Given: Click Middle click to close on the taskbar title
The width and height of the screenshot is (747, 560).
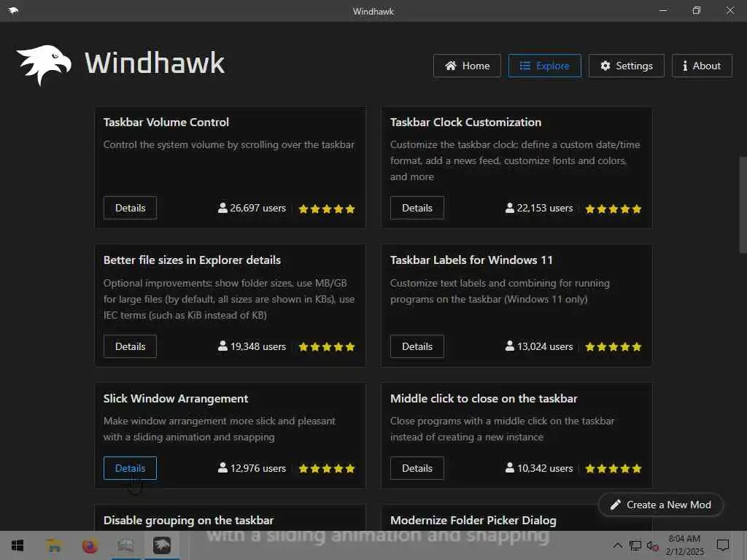Looking at the screenshot, I should click(x=484, y=399).
